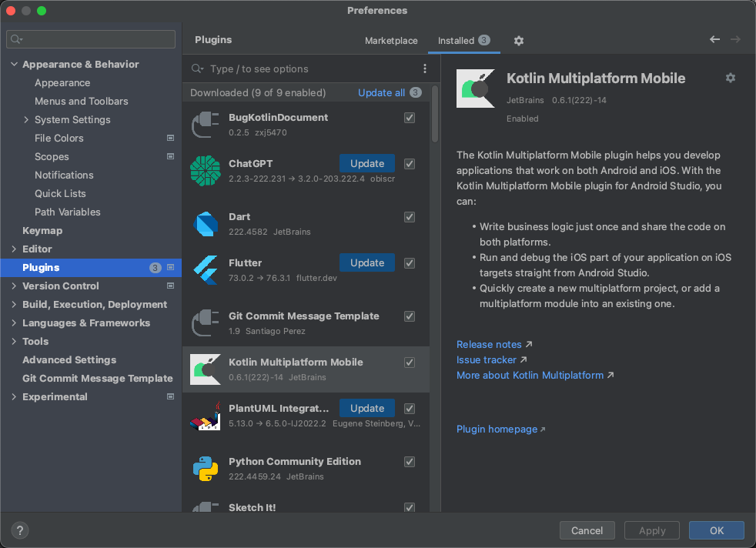Click the project-level icon on Plugins row
This screenshot has height=548, width=756.
point(170,268)
